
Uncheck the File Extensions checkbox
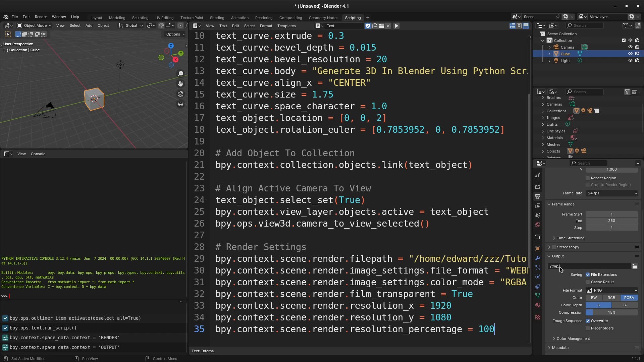point(588,275)
